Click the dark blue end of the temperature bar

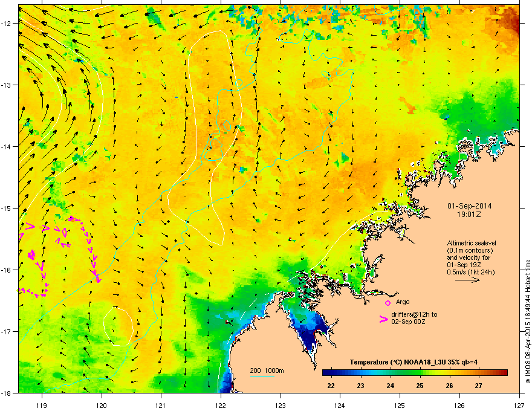(328, 373)
